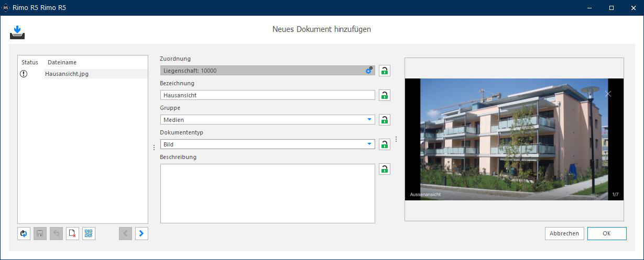Click the right panel splitter dots
This screenshot has width=644, height=260.
tap(396, 139)
